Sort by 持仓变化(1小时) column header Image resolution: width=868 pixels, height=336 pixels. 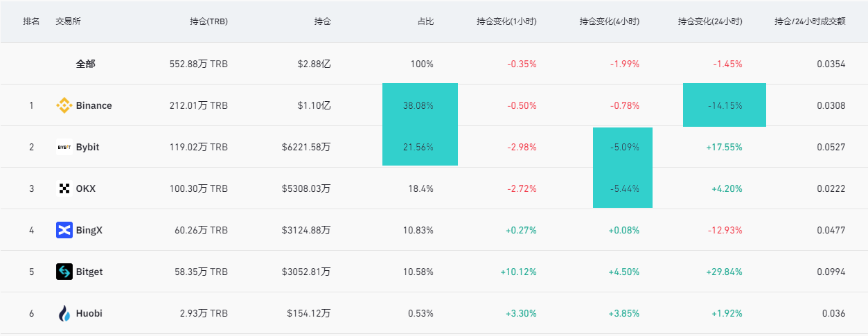pos(506,21)
